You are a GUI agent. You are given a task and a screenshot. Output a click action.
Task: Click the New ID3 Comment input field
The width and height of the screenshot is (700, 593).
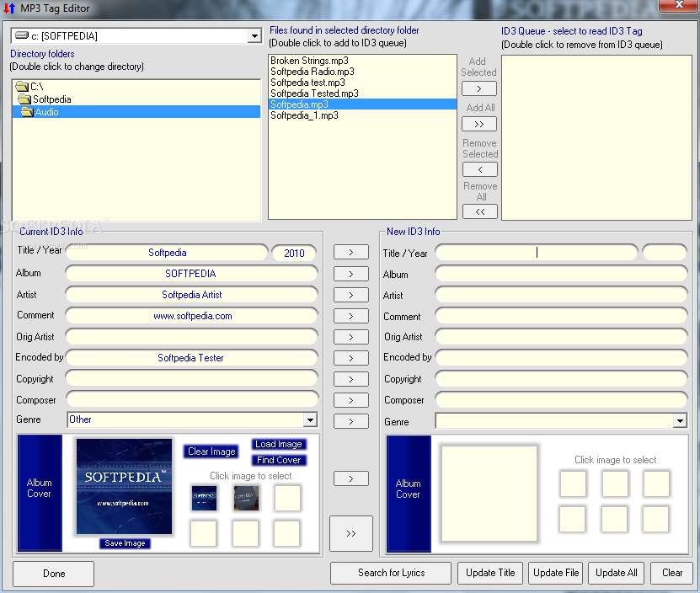coord(562,316)
